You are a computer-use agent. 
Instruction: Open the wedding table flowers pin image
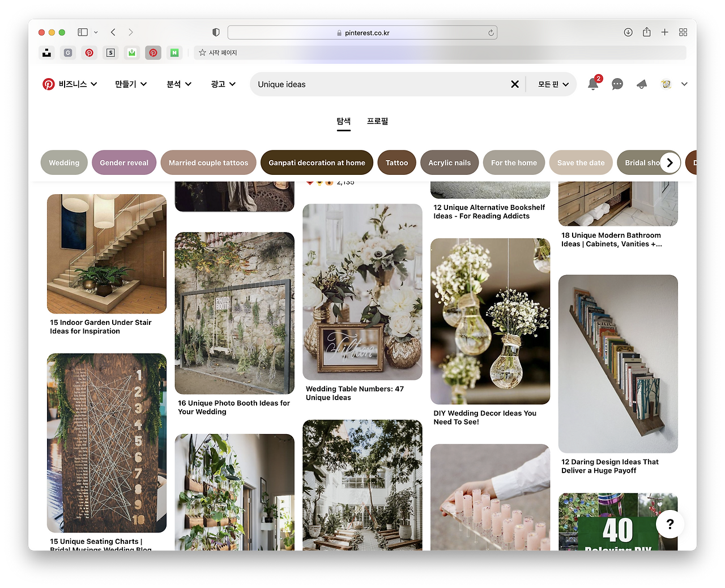[x=362, y=292]
